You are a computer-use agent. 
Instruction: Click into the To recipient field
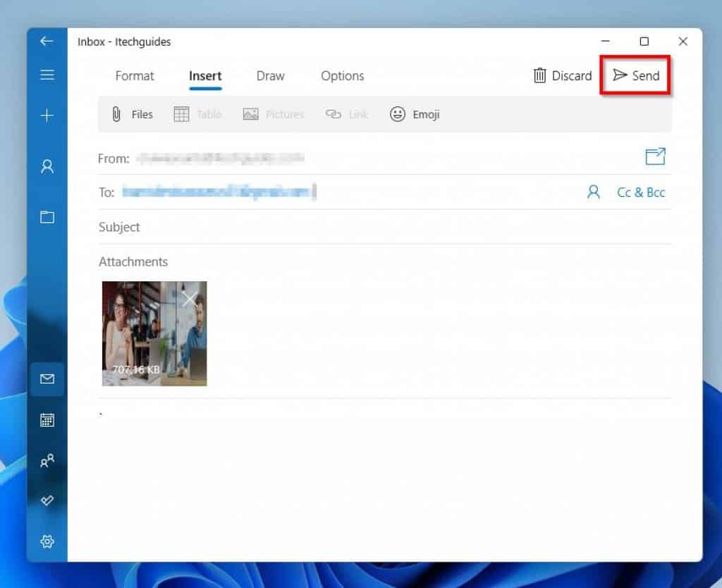click(341, 192)
